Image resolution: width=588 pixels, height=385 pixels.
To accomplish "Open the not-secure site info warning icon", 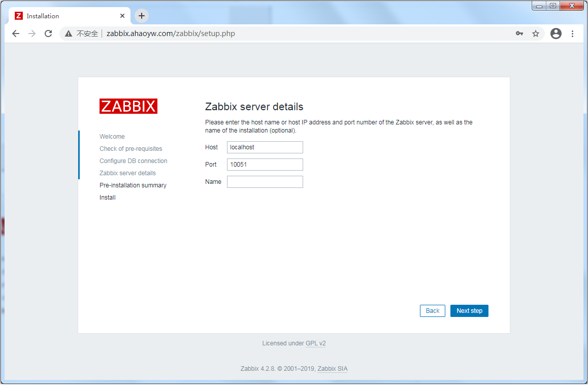I will click(x=69, y=34).
